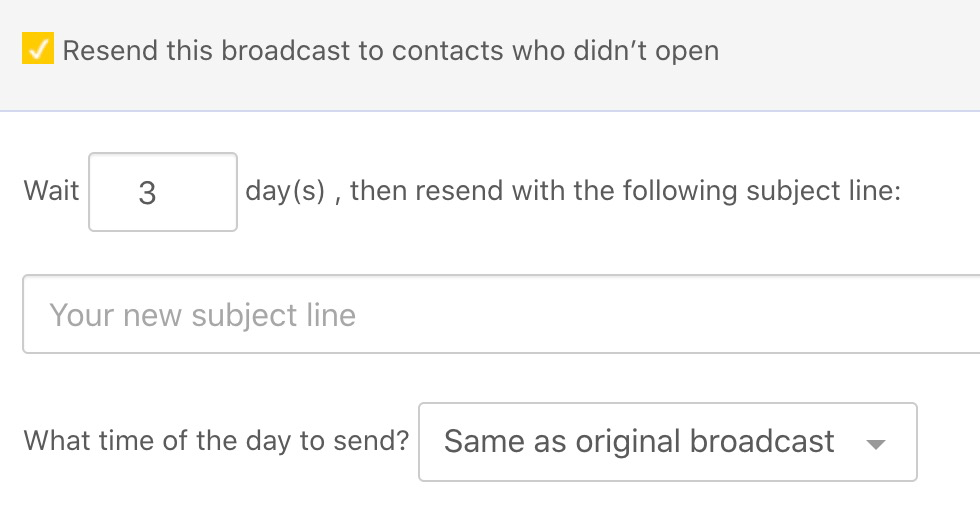This screenshot has width=980, height=512.
Task: Click the gray resend option header bar
Action: (x=850, y=55)
